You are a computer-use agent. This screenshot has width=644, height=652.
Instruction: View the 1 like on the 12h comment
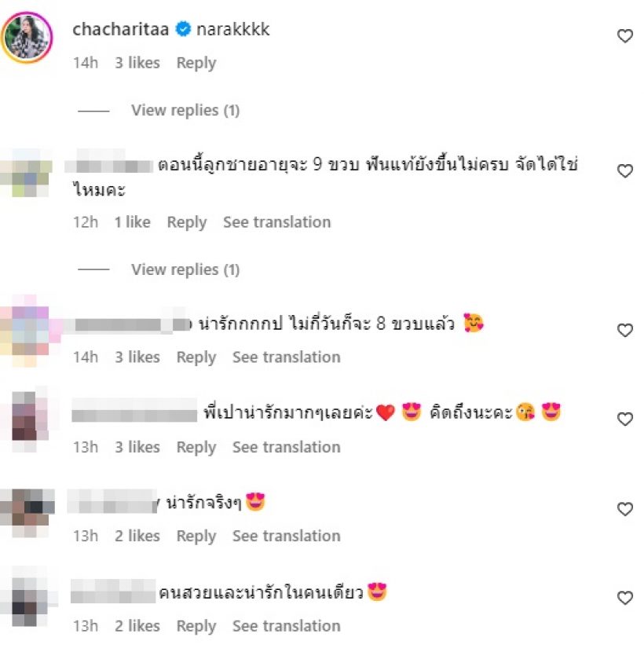[x=132, y=222]
